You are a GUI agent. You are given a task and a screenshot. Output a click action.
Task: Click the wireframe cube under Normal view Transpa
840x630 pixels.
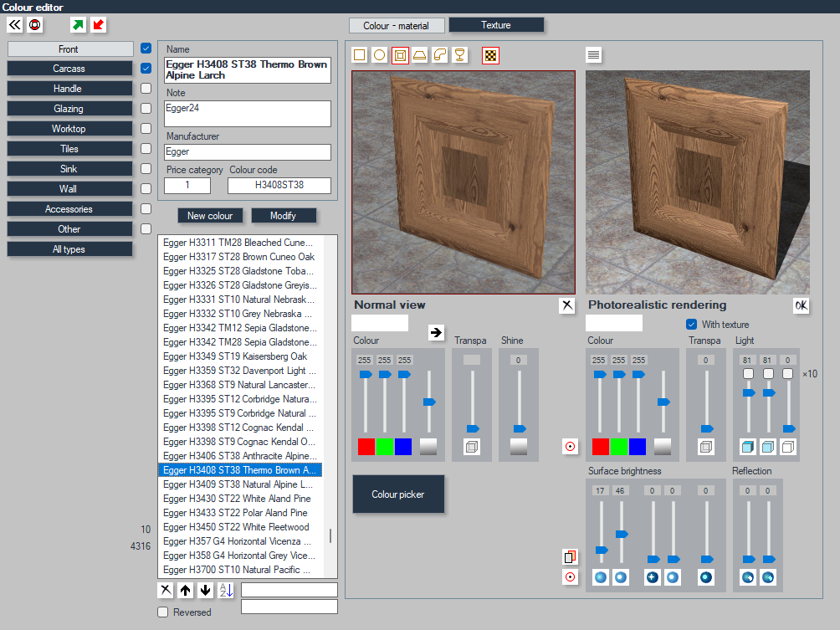472,447
